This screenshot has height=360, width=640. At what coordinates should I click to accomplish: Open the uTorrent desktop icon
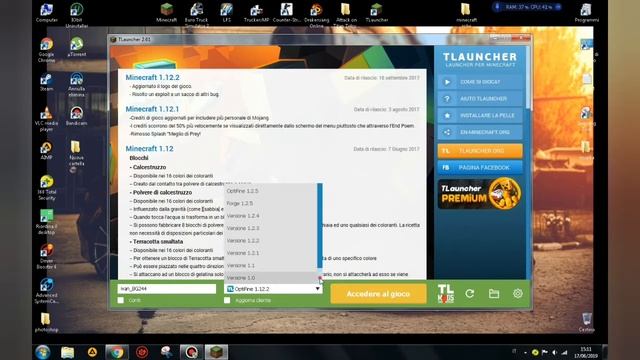[x=76, y=47]
